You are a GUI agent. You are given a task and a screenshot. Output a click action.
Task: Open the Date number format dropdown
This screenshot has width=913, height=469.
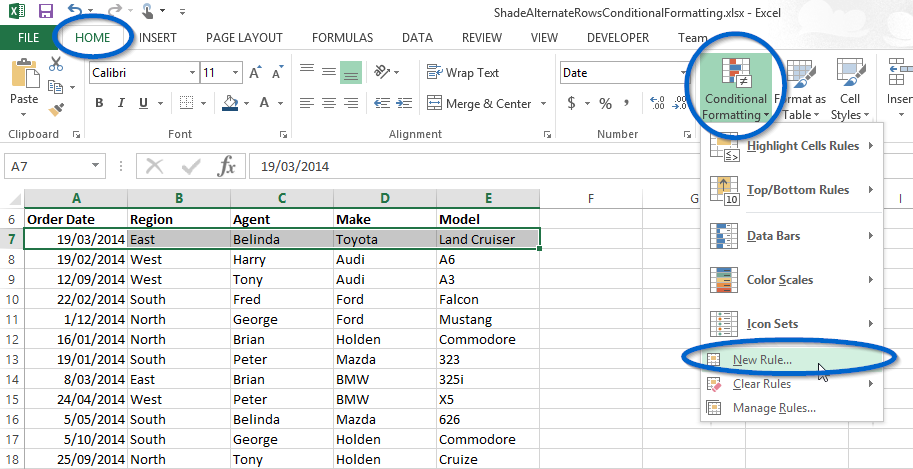point(684,73)
